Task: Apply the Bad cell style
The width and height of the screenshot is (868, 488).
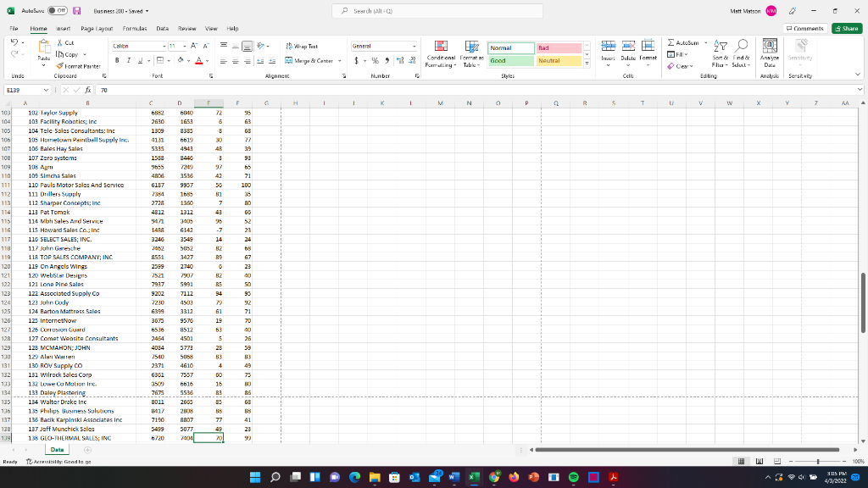Action: [x=559, y=48]
